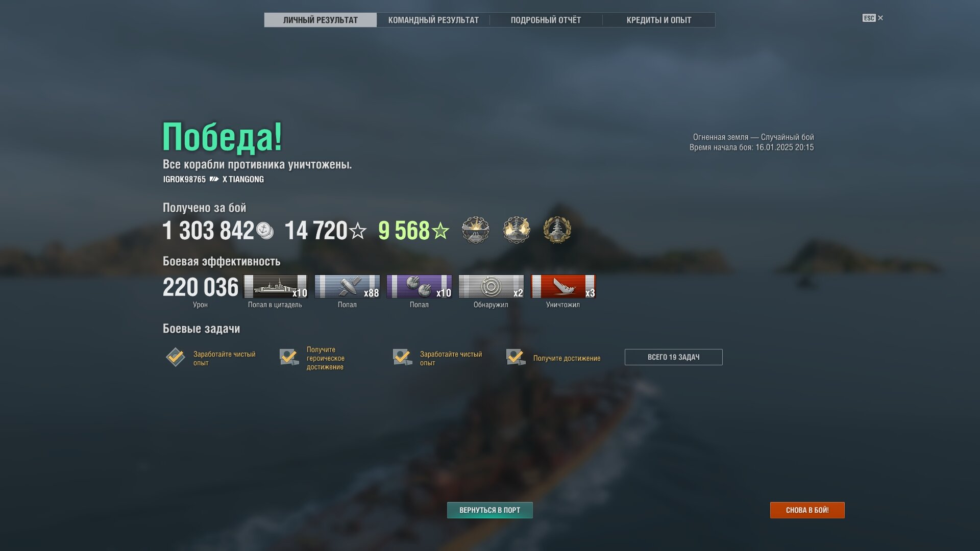Image resolution: width=980 pixels, height=551 pixels.
Task: Click 'Снова в бой!' button
Action: coord(807,510)
